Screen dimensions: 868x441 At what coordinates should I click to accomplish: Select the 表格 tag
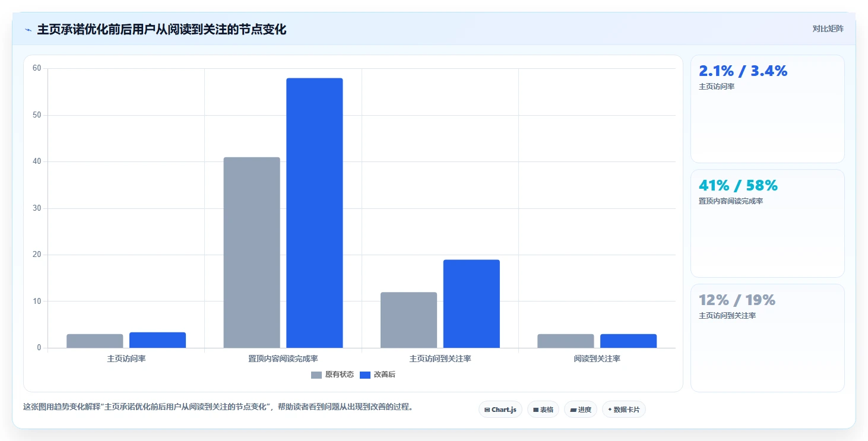click(543, 410)
